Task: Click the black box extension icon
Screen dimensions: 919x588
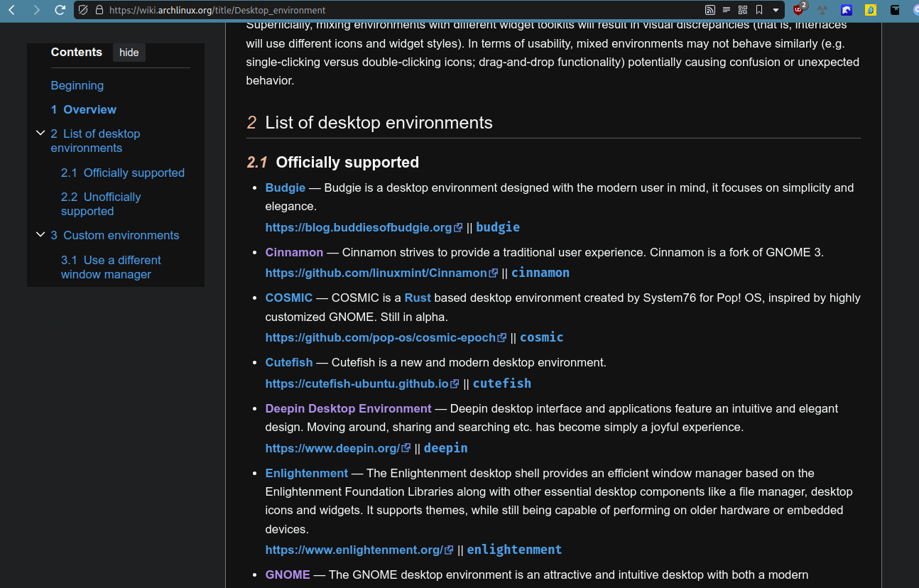Action: pyautogui.click(x=895, y=10)
